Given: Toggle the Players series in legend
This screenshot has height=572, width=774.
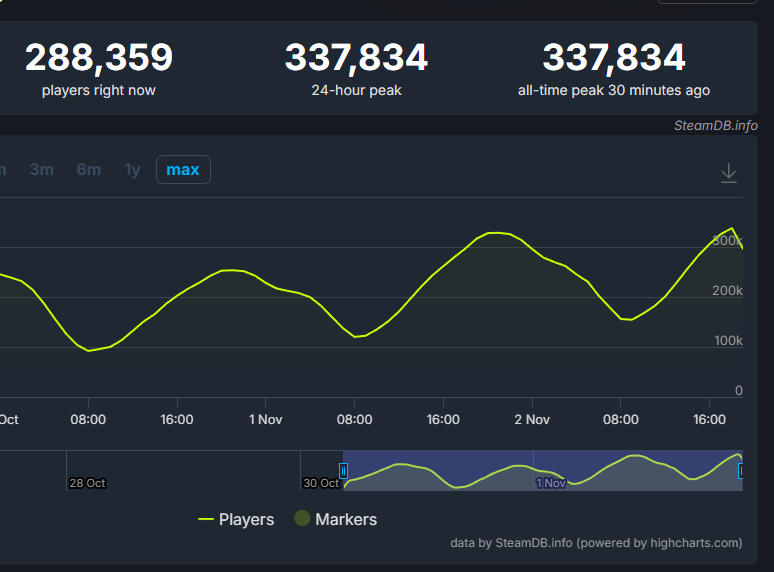Looking at the screenshot, I should click(x=236, y=519).
